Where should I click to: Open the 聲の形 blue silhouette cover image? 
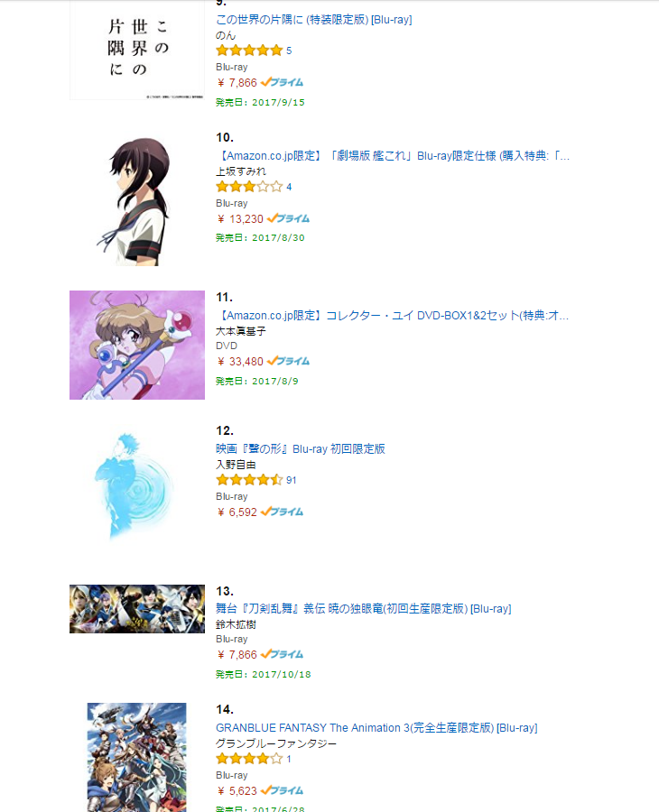135,487
